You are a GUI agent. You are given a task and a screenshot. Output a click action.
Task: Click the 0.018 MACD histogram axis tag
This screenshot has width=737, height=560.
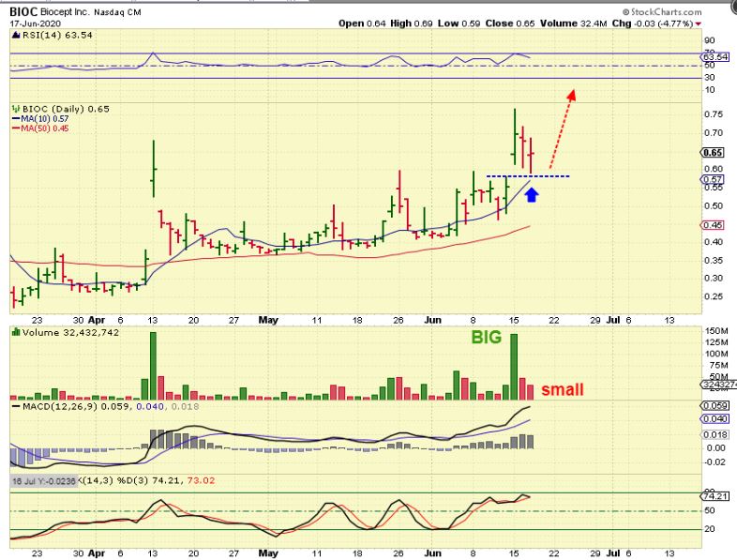[714, 435]
